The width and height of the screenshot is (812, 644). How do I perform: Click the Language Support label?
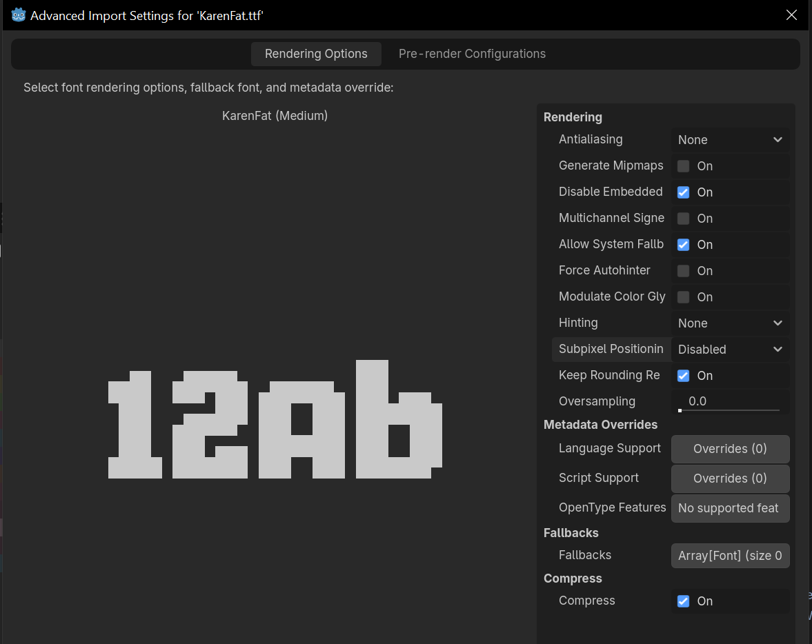click(610, 448)
